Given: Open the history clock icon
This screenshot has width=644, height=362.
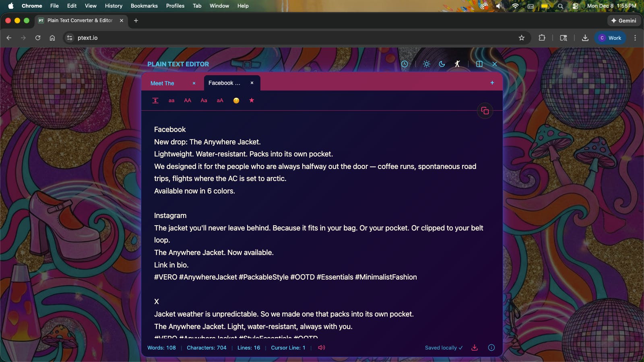Looking at the screenshot, I should (x=405, y=64).
